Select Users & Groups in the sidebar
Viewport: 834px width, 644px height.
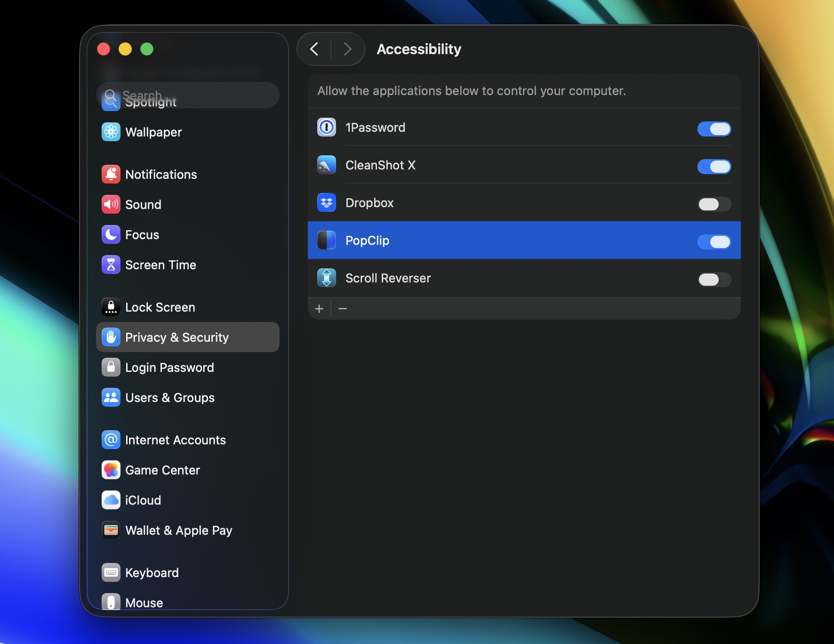point(169,397)
